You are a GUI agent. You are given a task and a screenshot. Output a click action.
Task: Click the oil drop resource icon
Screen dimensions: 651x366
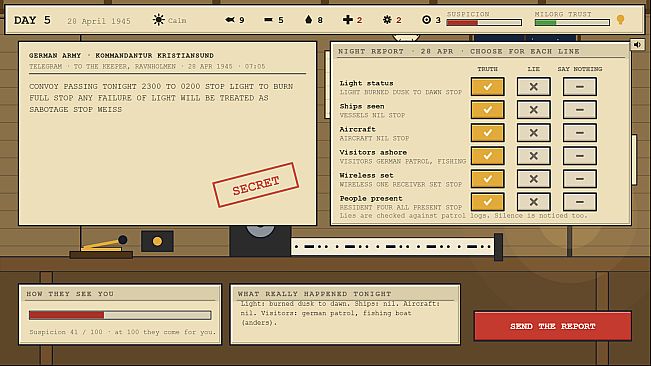tap(308, 20)
